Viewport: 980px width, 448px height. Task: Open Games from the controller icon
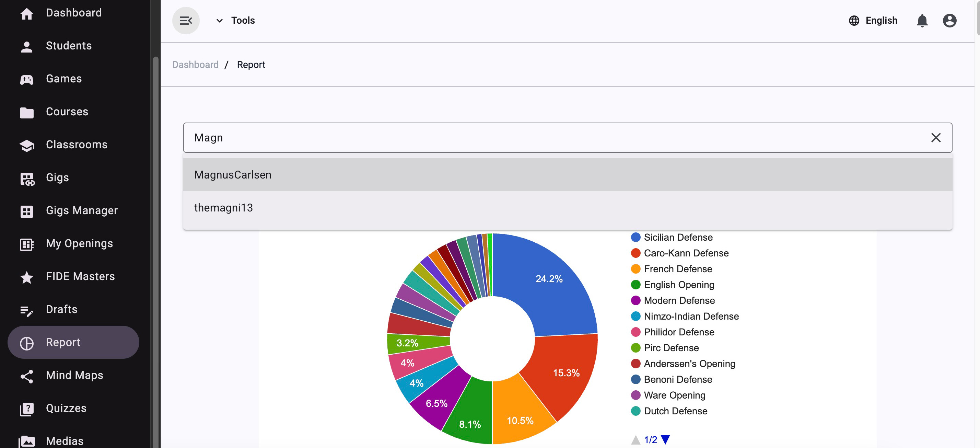pos(27,79)
